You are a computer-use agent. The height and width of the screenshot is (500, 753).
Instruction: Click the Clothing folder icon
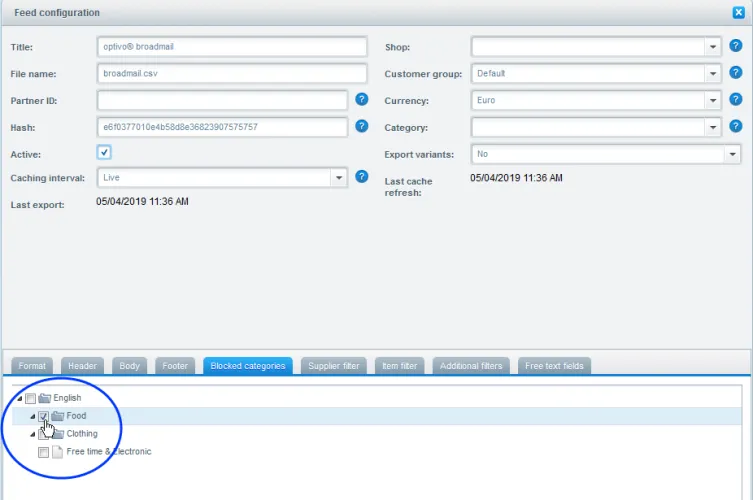[58, 434]
